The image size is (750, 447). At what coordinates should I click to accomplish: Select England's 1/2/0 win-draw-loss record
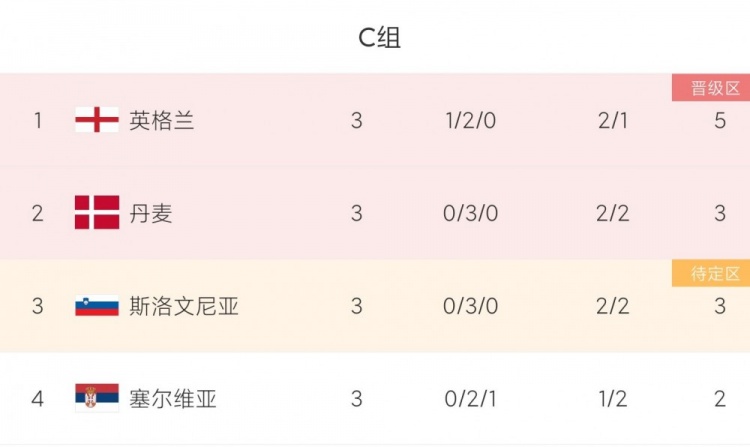coord(471,120)
